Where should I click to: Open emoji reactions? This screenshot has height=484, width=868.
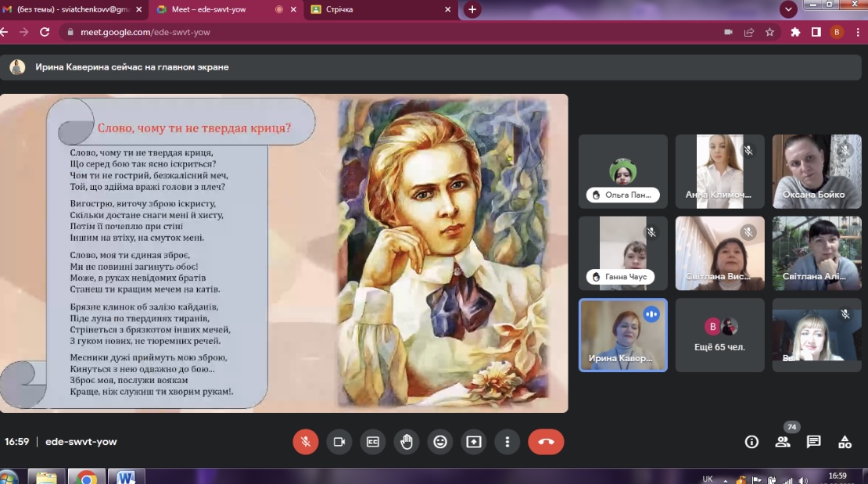point(440,441)
